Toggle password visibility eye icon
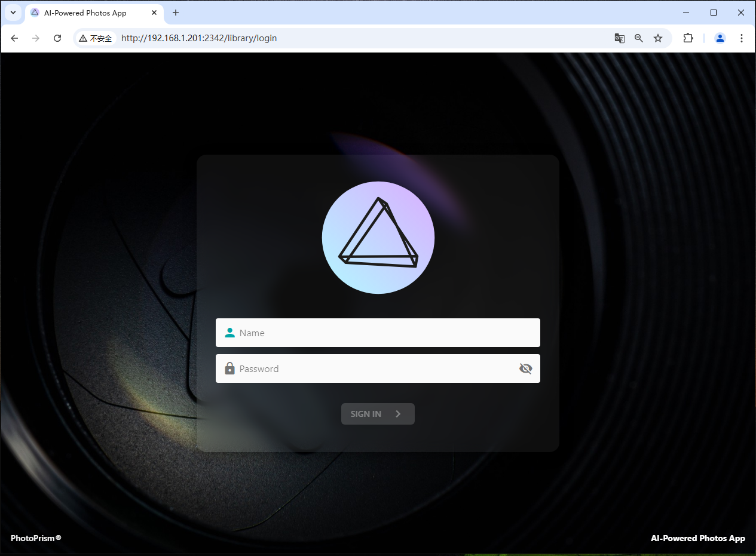Screen dimensions: 756x556 tap(525, 368)
